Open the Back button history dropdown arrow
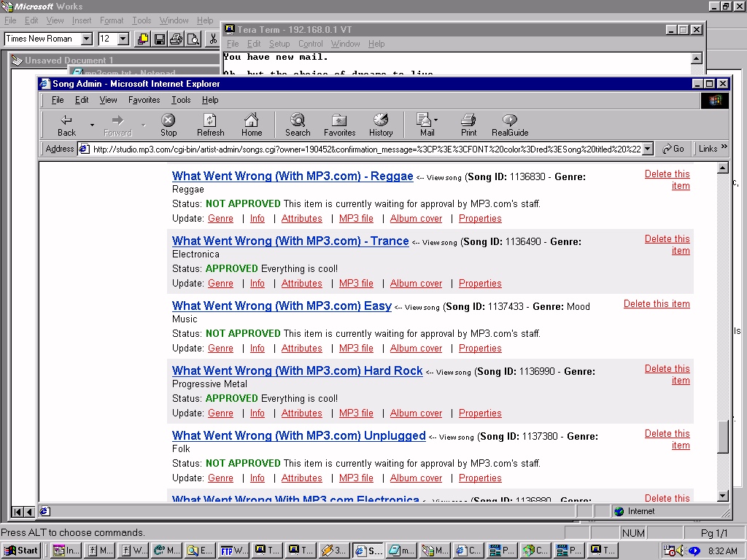 point(92,125)
